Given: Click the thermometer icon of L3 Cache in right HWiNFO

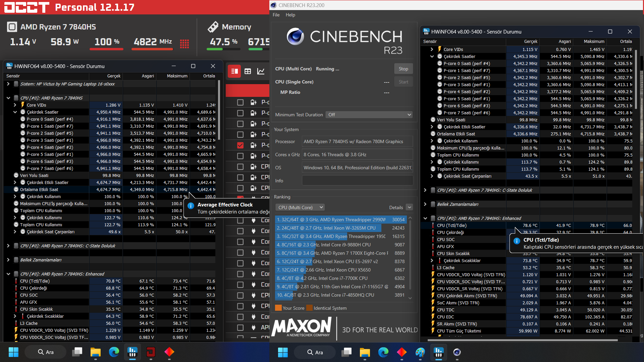Looking at the screenshot, I should coord(433,267).
